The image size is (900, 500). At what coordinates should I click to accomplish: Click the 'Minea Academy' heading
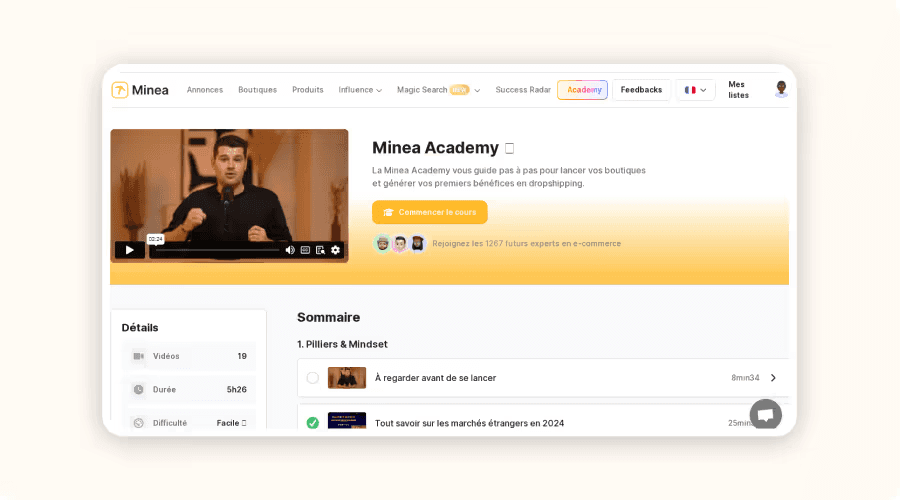coord(436,148)
